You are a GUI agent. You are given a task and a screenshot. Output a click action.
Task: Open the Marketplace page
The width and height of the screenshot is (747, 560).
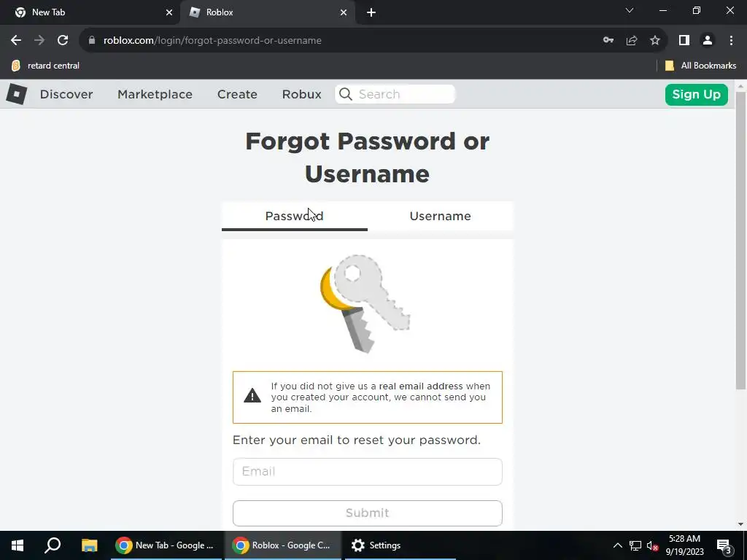(x=155, y=94)
